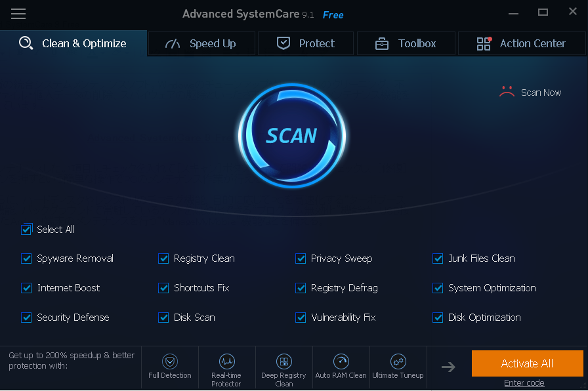Open the Action Center tab
The height and width of the screenshot is (391, 588).
coord(522,43)
